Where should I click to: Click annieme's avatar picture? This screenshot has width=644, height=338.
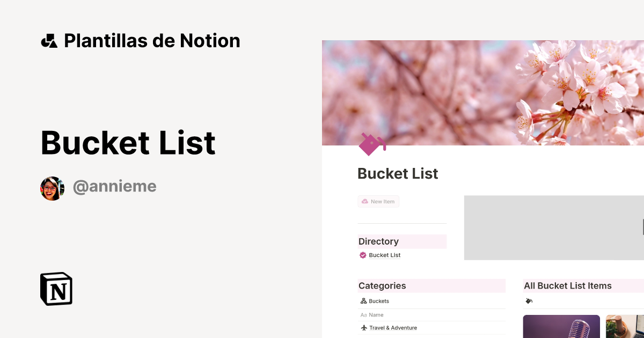coord(52,188)
